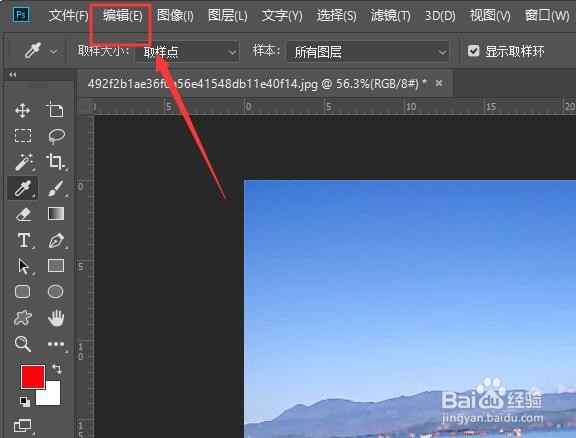Click the ruler origin corner box
The image size is (576, 438).
(85, 107)
